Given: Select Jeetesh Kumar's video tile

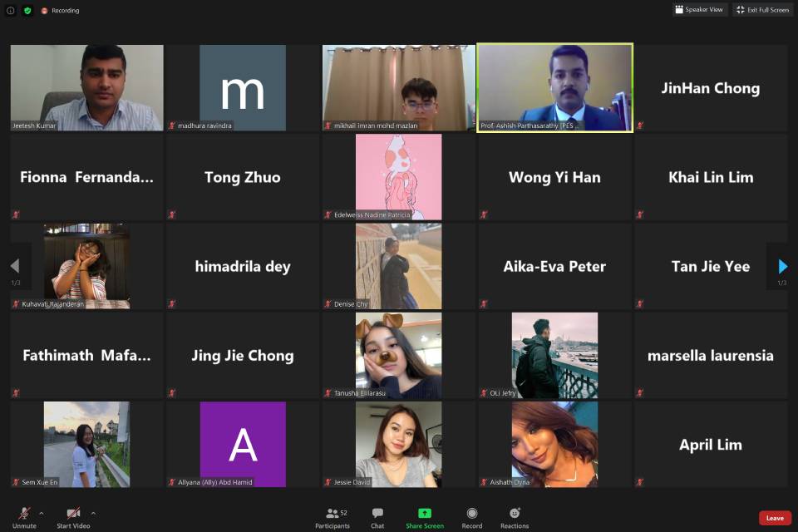Looking at the screenshot, I should (87, 87).
